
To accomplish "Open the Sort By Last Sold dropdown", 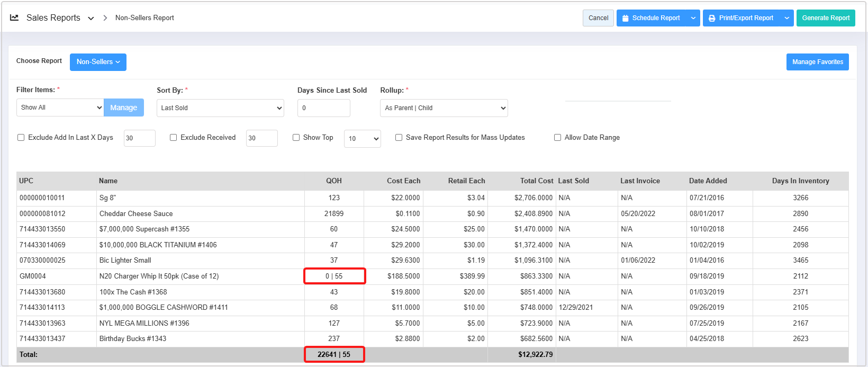I will coord(220,108).
